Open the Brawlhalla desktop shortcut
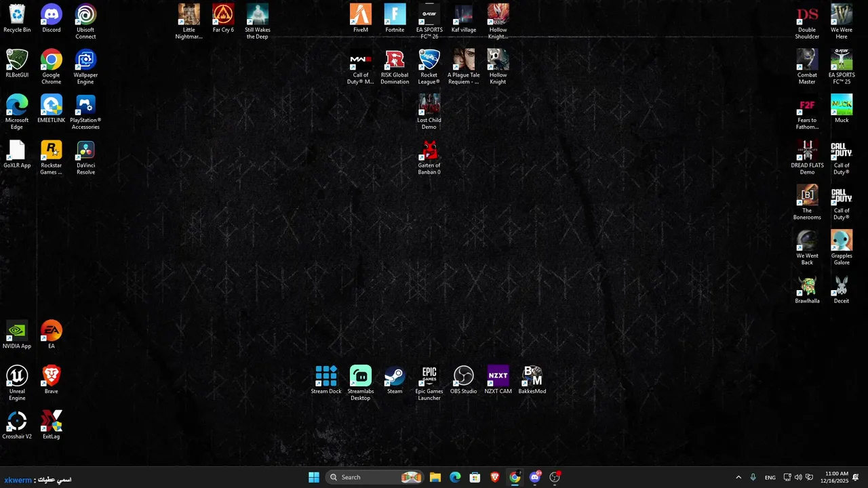This screenshot has height=488, width=868. [807, 290]
